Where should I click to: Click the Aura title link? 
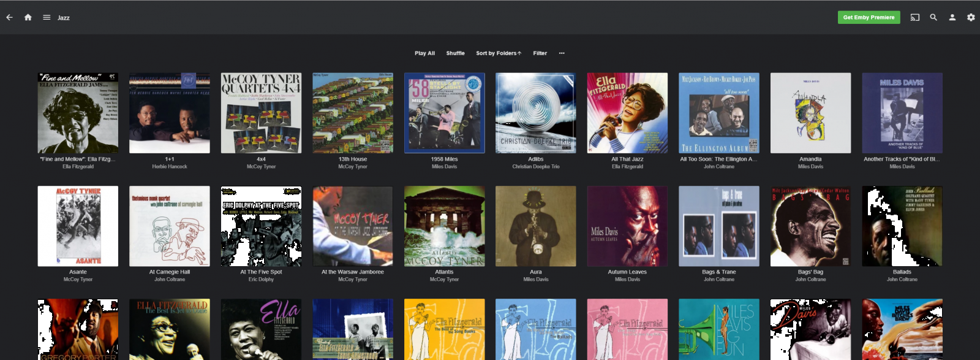(536, 272)
